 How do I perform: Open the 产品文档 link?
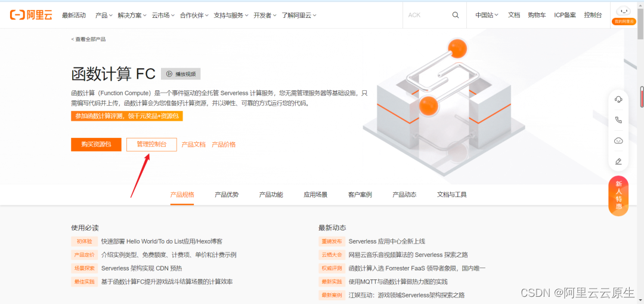click(193, 145)
